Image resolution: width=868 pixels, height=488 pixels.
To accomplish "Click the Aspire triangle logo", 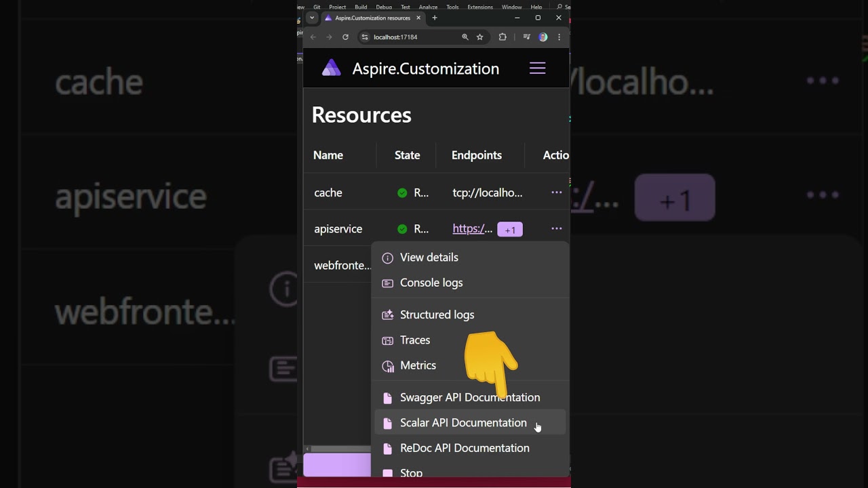I will (x=331, y=68).
